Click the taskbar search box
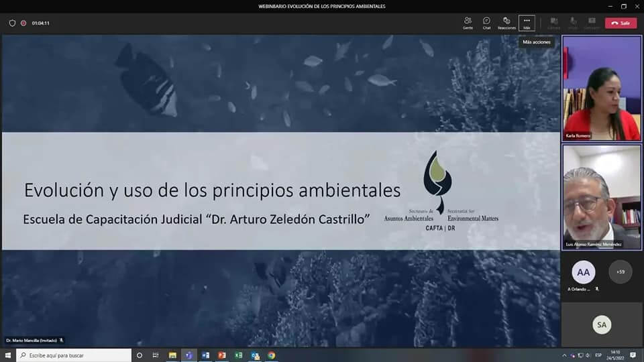 [74, 355]
